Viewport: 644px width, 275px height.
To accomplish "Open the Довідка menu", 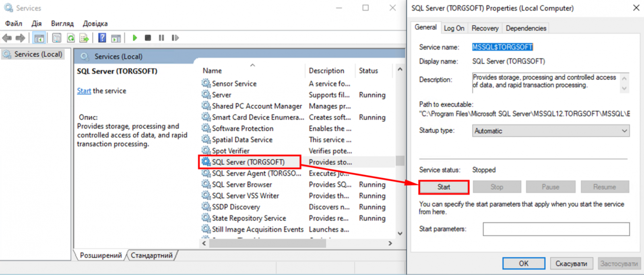I will click(x=95, y=23).
